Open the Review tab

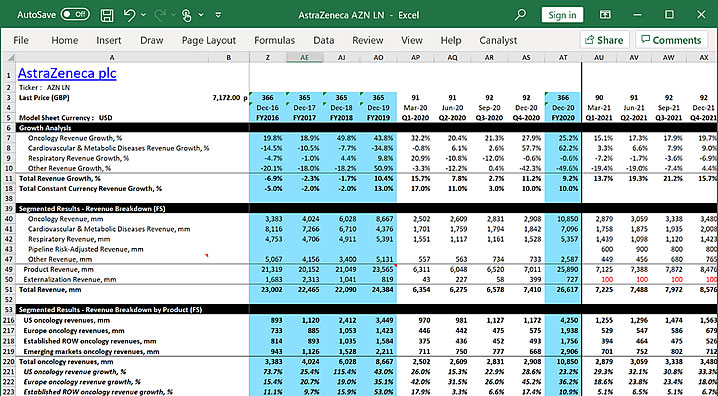(x=368, y=40)
